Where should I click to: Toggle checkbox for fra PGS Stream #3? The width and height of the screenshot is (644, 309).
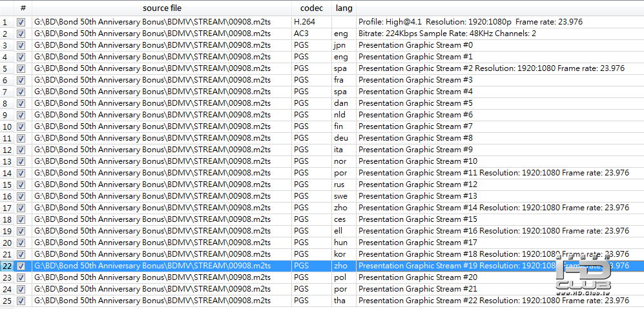pos(21,80)
